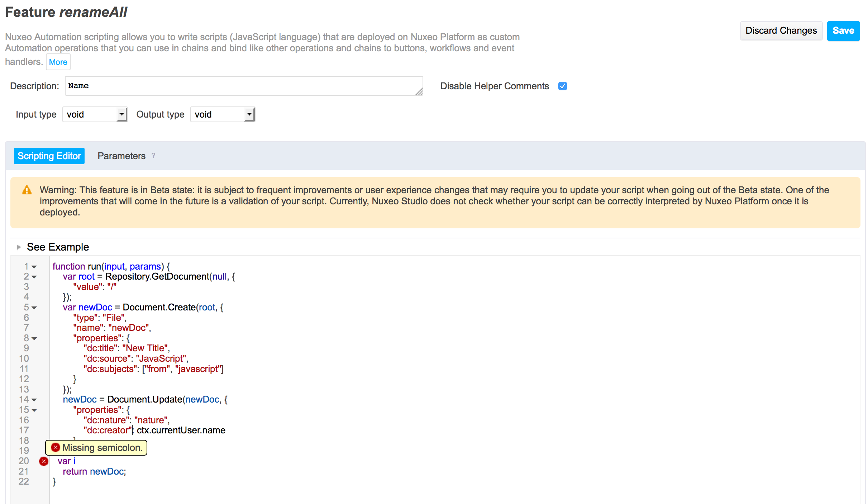Collapse the code fold at line 1
This screenshot has width=868, height=504.
34,267
